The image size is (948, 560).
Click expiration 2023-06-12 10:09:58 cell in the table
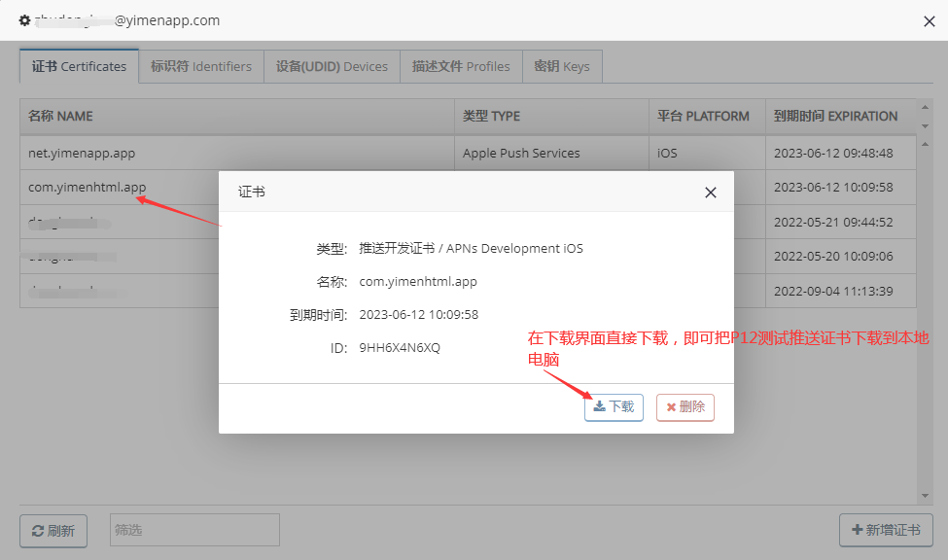[840, 188]
